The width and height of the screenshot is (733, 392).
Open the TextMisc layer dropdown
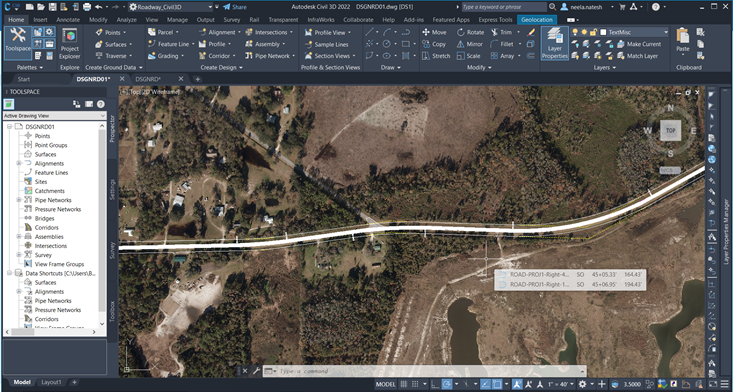[x=634, y=32]
